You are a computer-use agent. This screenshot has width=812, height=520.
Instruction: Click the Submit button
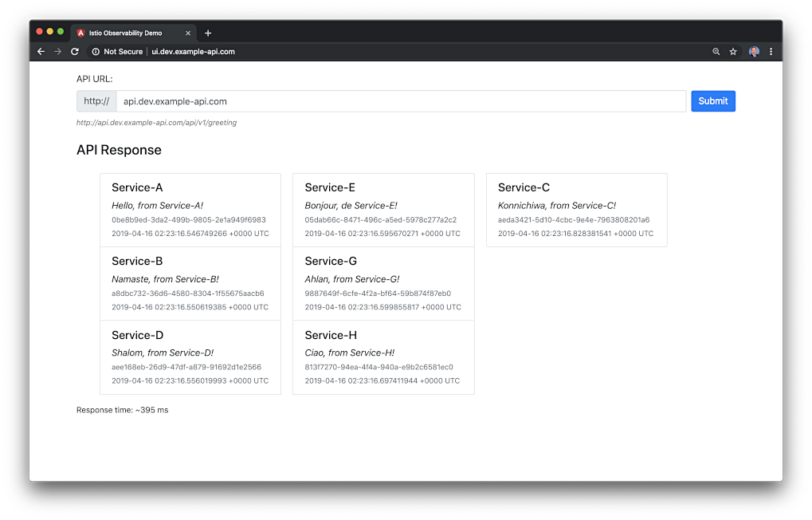[x=712, y=101]
